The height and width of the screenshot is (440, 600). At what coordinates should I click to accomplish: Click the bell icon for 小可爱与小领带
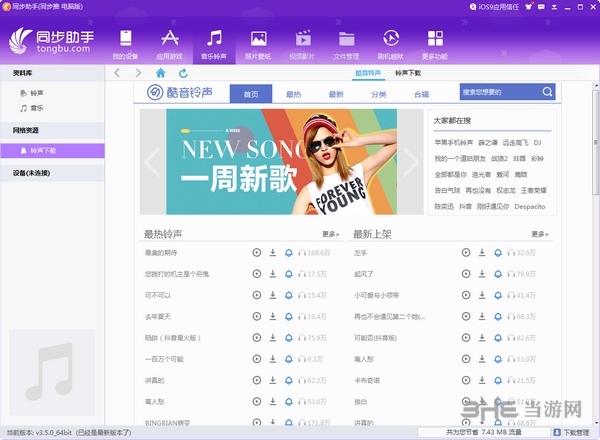(498, 295)
